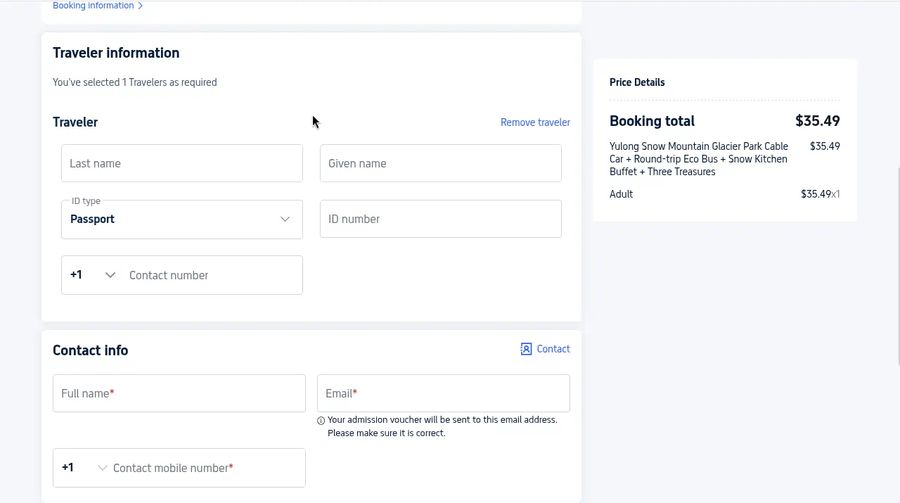
Task: Click the Contact address book icon
Action: coord(526,349)
